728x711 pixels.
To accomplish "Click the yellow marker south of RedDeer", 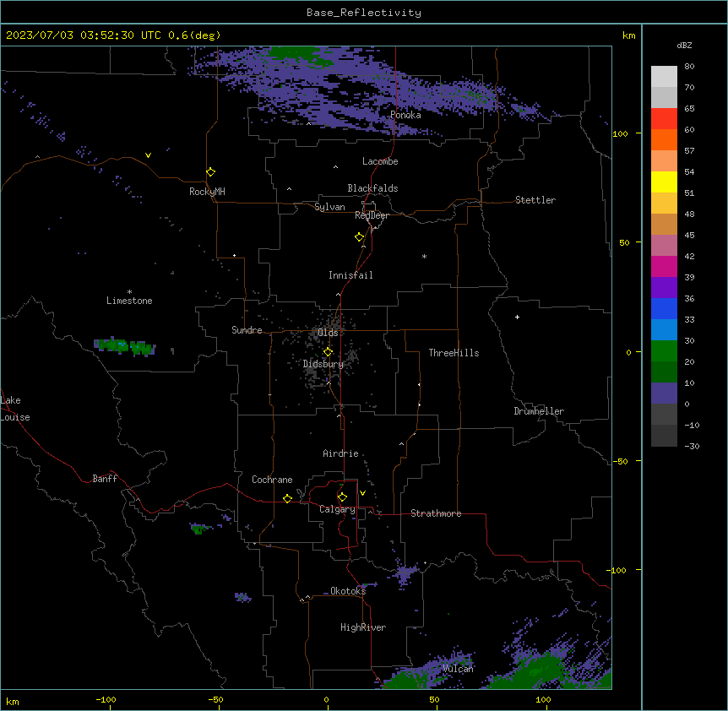I will pos(359,236).
